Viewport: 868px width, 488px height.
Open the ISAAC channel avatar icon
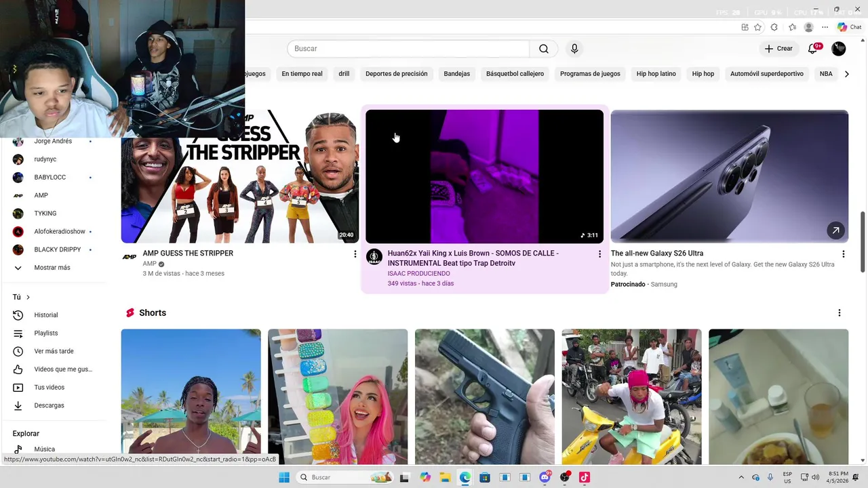coord(374,257)
